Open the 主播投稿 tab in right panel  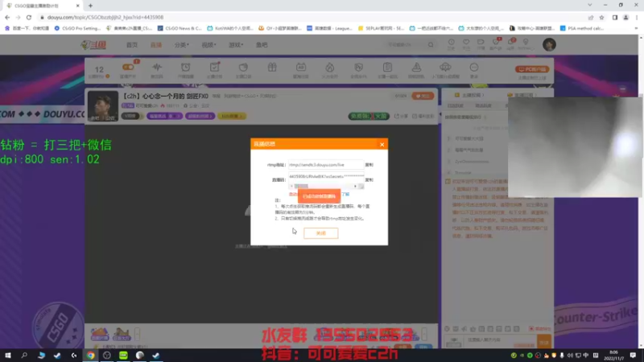(469, 95)
